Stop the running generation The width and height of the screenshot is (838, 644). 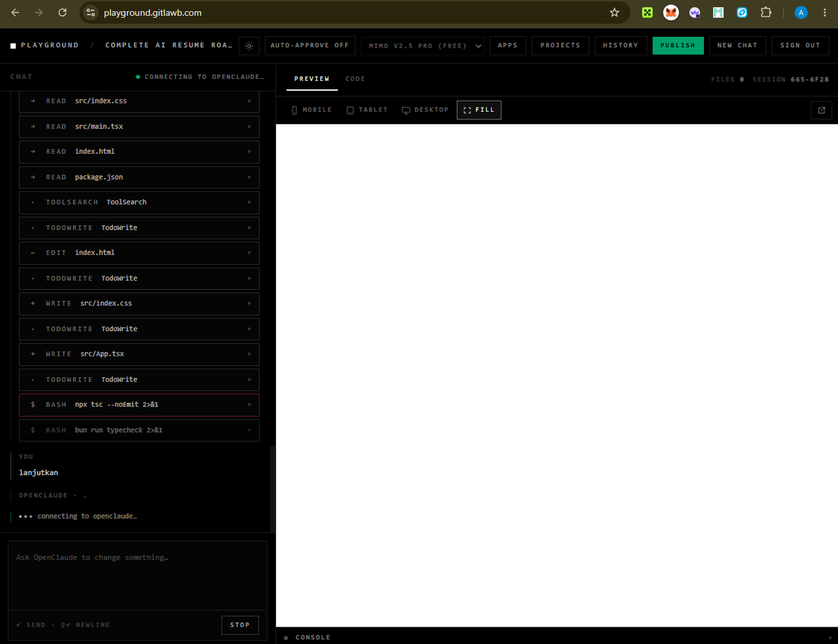(x=240, y=624)
